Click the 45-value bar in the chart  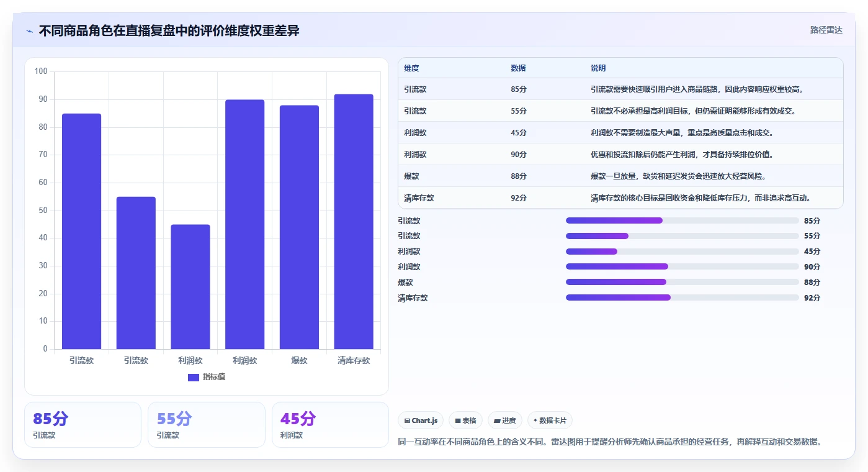(x=190, y=286)
